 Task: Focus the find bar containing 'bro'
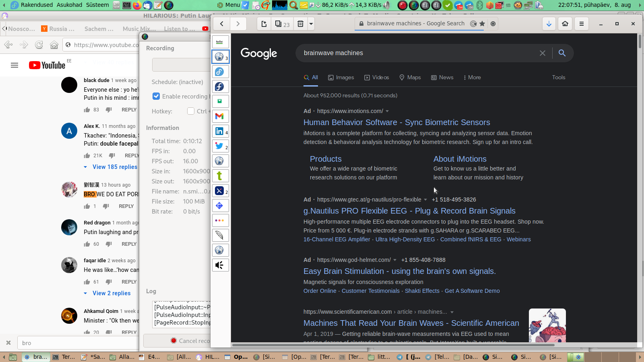click(78, 343)
